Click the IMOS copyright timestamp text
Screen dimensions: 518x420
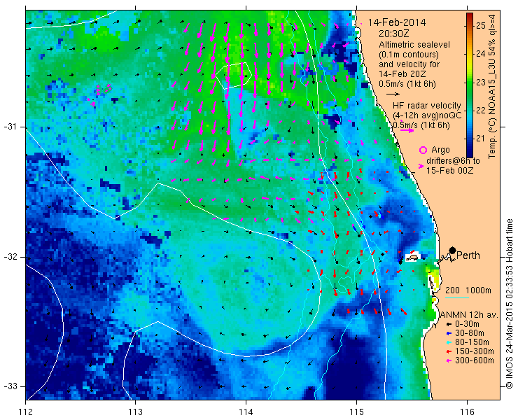pos(509,303)
